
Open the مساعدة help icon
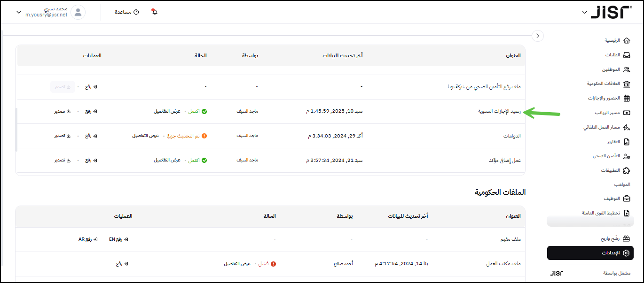point(136,12)
